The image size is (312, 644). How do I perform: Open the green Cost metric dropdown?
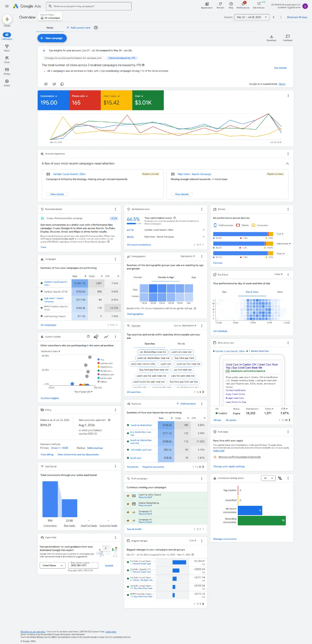tap(139, 96)
